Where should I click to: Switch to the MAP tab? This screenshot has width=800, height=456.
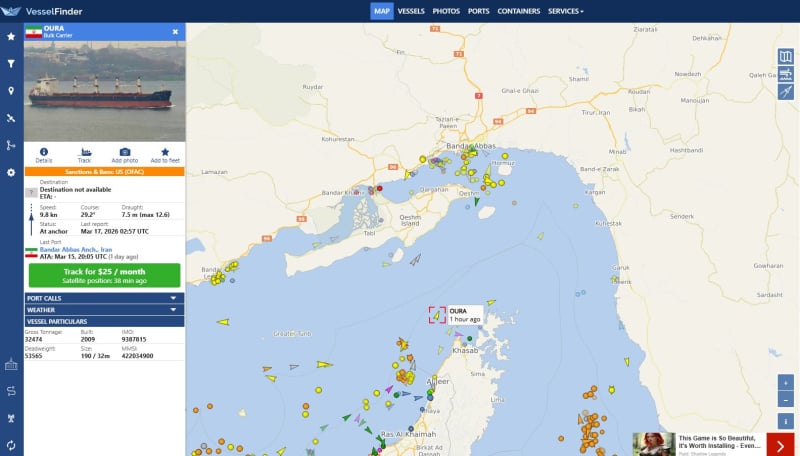(x=382, y=11)
